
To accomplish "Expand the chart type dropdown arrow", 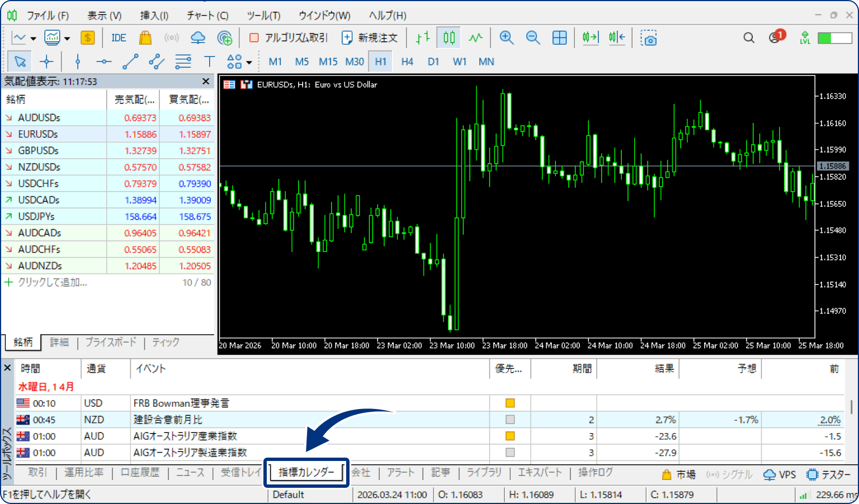I will 34,39.
